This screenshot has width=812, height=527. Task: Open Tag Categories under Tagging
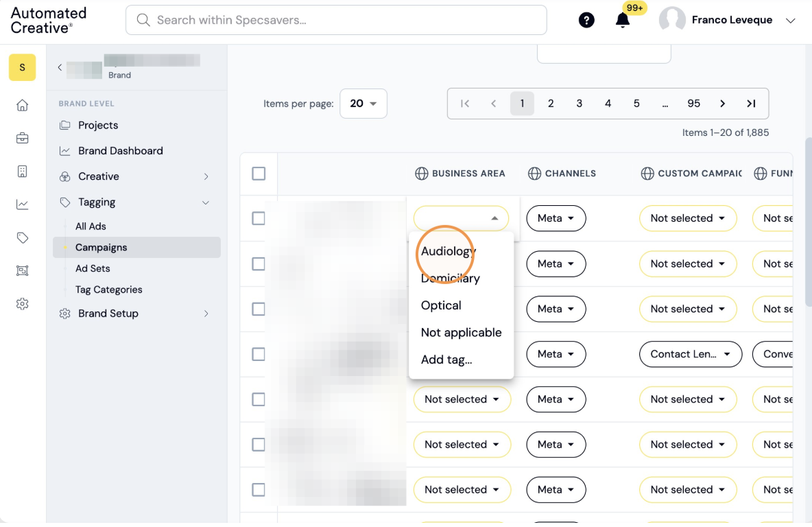click(x=109, y=290)
